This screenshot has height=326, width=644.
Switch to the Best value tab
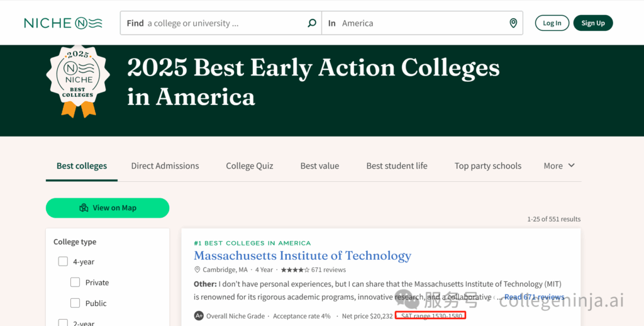[x=319, y=166]
